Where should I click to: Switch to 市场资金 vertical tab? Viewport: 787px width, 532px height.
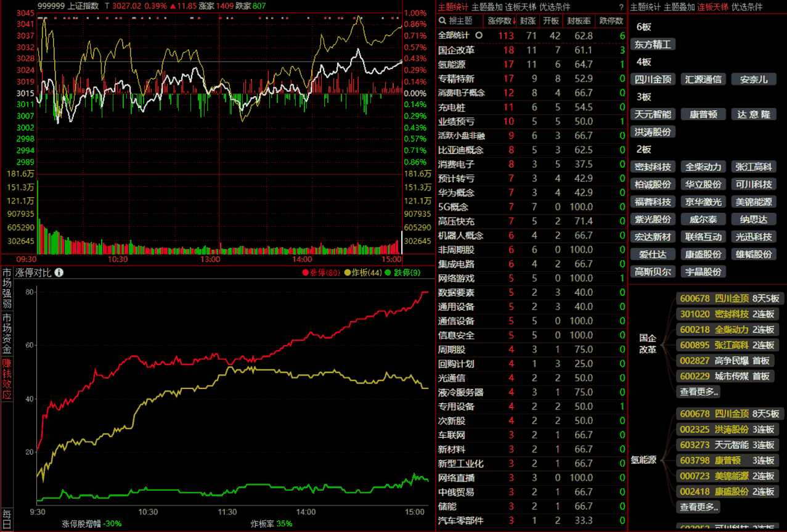pos(7,334)
